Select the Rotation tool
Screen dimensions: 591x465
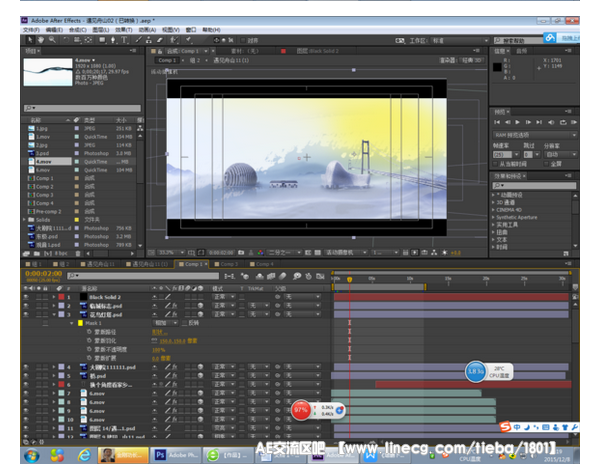click(x=66, y=40)
